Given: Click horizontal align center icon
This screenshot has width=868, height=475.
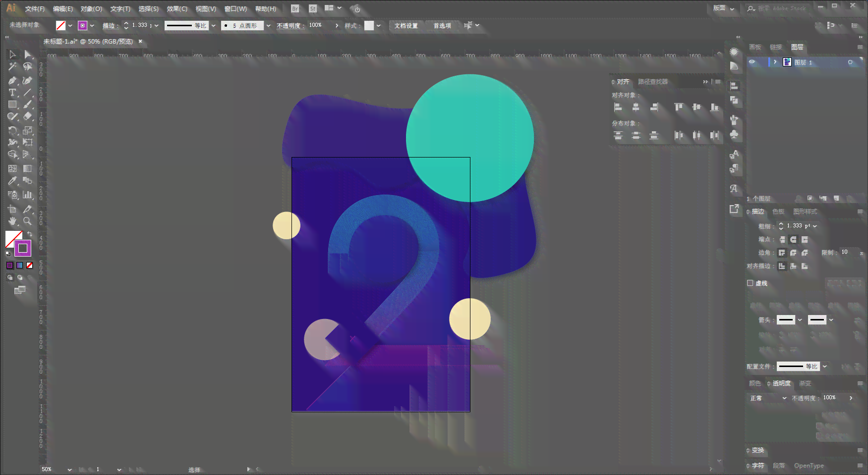Looking at the screenshot, I should pos(636,107).
